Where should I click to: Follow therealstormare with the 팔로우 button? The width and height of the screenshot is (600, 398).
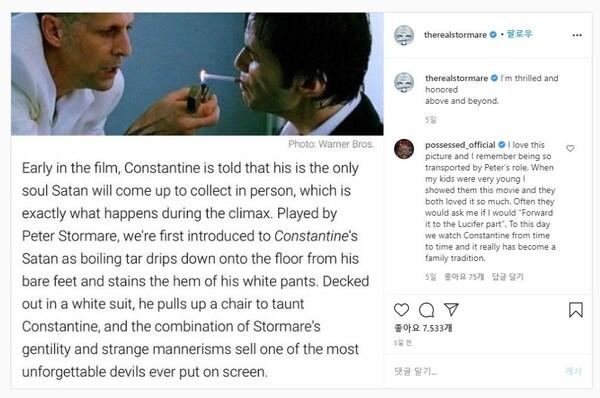coord(519,34)
